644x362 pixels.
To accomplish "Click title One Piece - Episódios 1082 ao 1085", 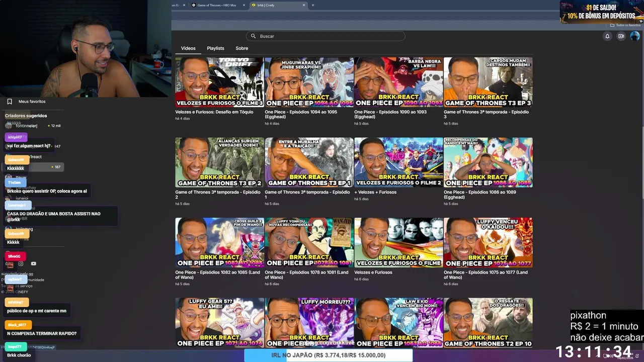I will click(x=218, y=275).
